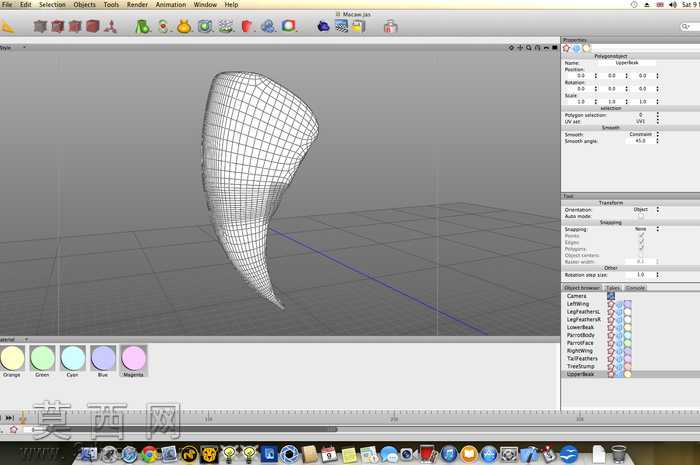This screenshot has height=465, width=700.
Task: Toggle the Points snapping checkbox
Action: (641, 236)
